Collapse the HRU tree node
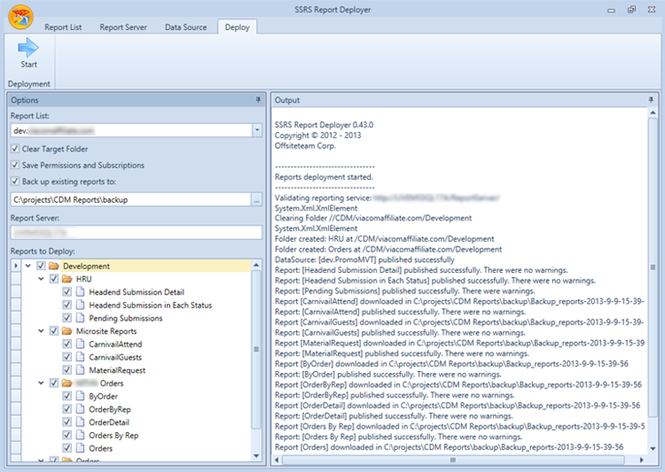665x472 pixels. (x=41, y=279)
